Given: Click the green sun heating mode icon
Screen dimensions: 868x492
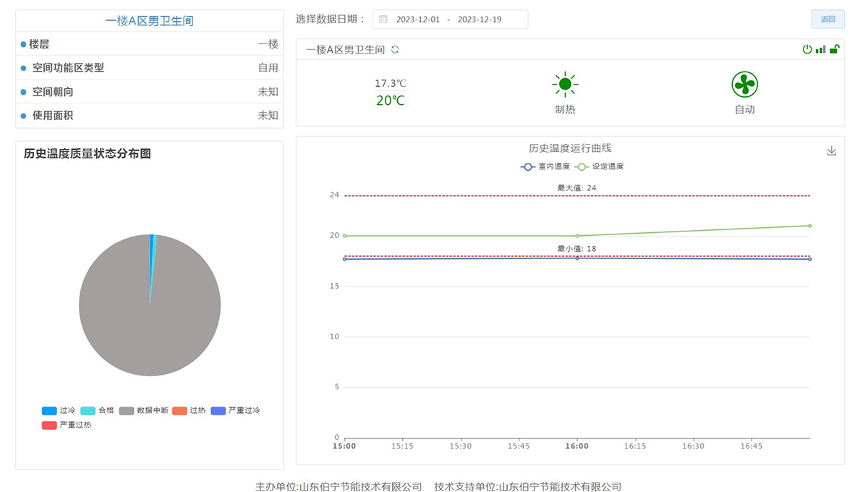Looking at the screenshot, I should [x=565, y=85].
